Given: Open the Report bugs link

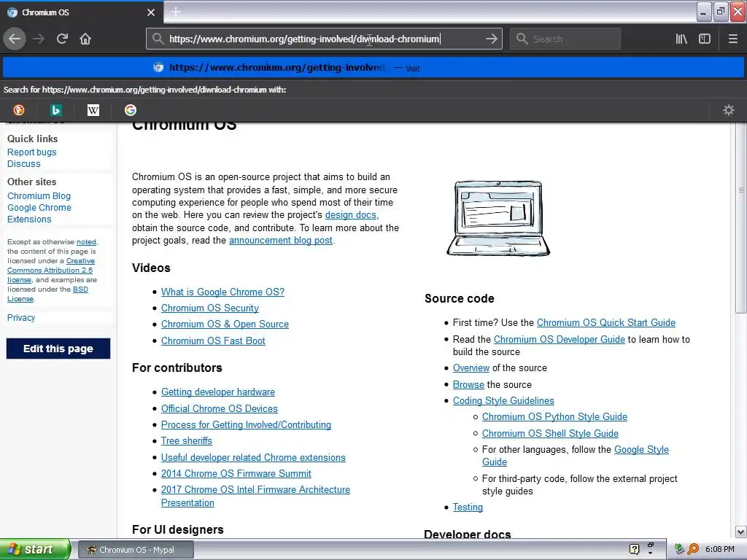Looking at the screenshot, I should click(x=32, y=152).
